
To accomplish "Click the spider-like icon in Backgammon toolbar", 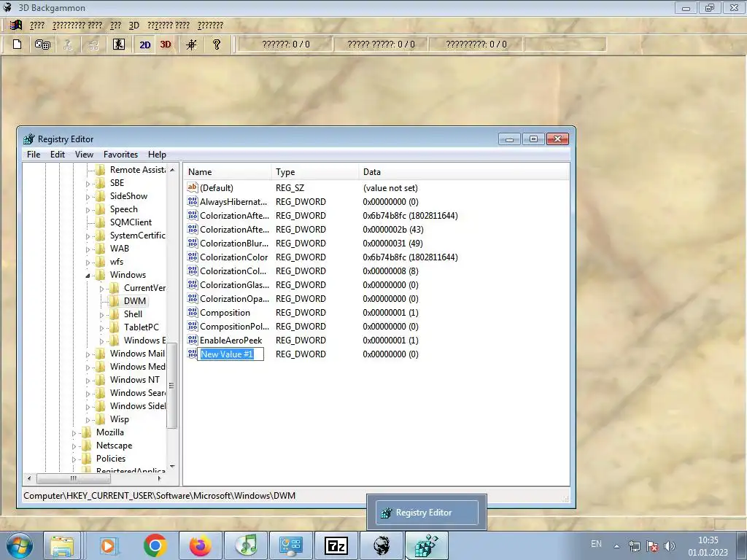I will [191, 44].
